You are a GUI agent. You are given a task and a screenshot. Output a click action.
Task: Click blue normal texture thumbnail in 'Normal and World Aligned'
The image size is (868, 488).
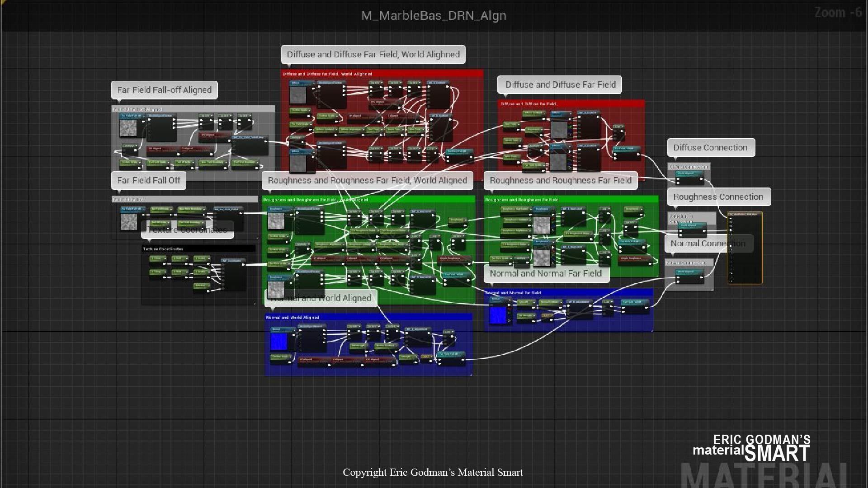coord(278,342)
